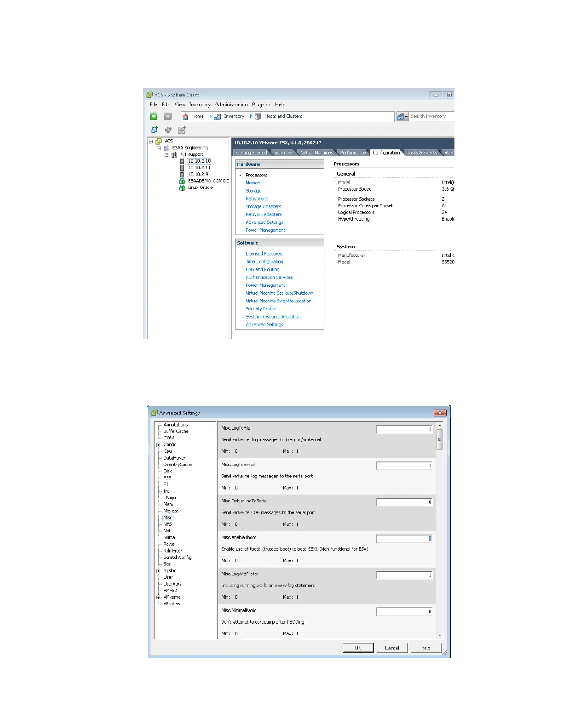This screenshot has height=728, width=563.
Task: Click the arrow after Home in breadcrumb
Action: (x=211, y=117)
